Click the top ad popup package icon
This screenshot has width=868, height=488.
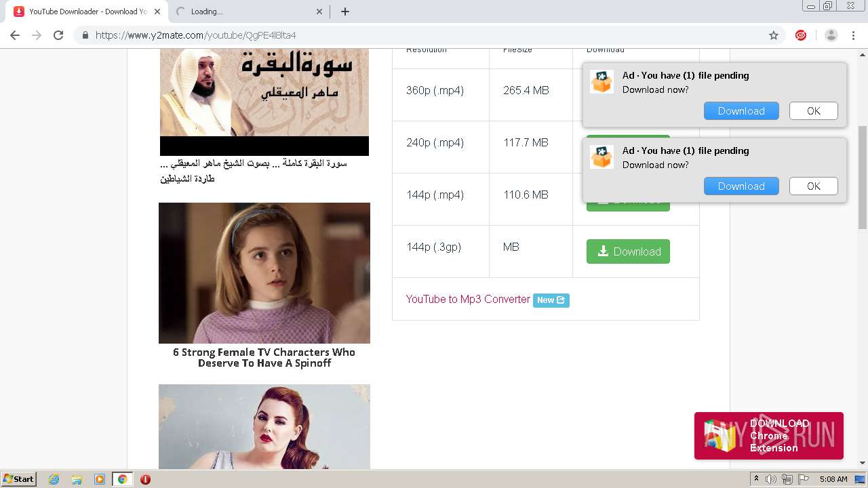click(x=601, y=82)
